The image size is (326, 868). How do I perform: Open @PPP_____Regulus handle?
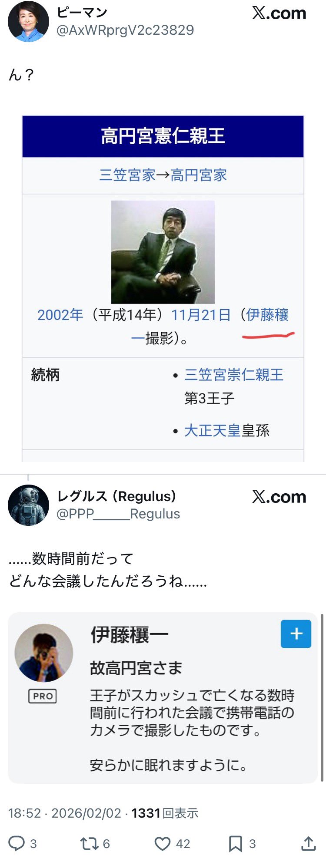(118, 514)
